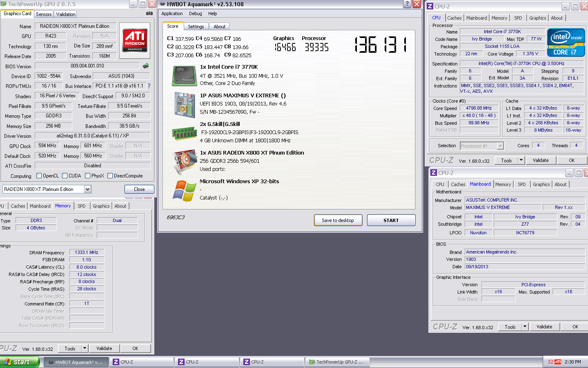
Task: Click the CPU-Z top window title icon
Action: (x=430, y=7)
